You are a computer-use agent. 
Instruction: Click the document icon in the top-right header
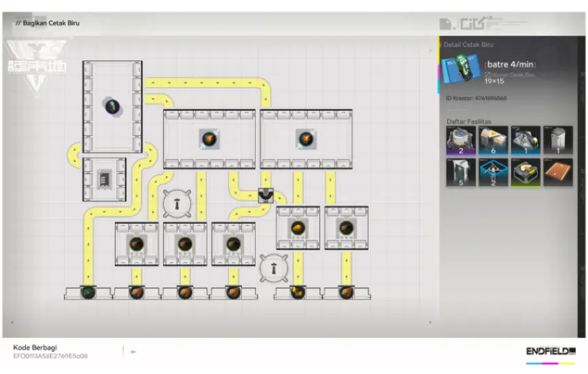tap(445, 24)
